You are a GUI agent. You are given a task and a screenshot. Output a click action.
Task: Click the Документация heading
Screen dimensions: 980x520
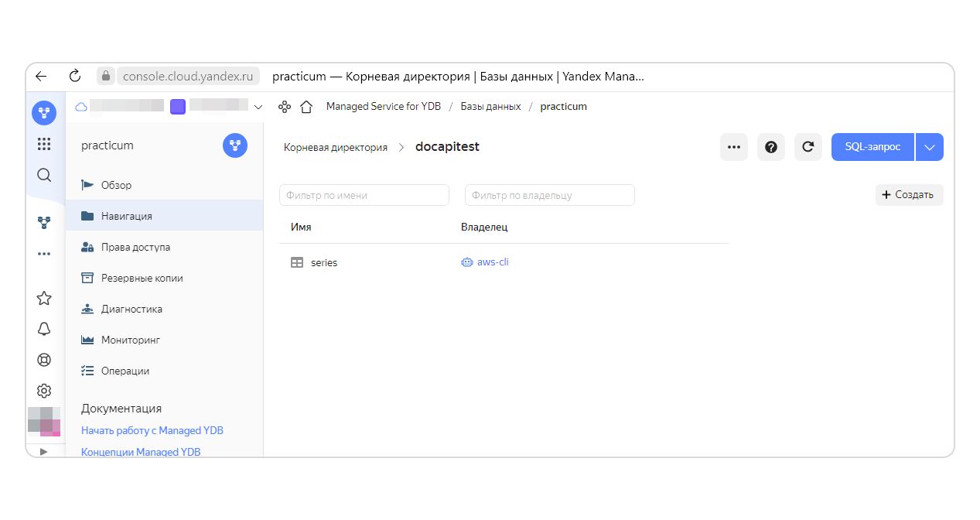pos(121,409)
